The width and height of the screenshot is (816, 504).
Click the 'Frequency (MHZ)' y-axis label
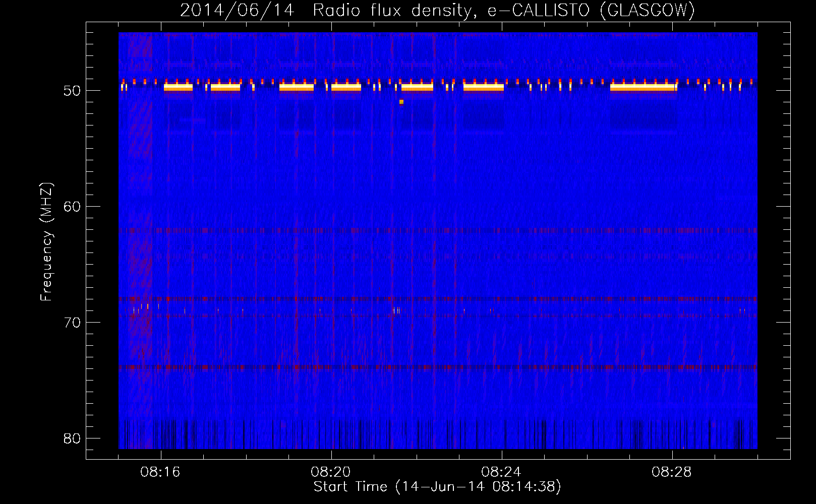click(x=46, y=242)
